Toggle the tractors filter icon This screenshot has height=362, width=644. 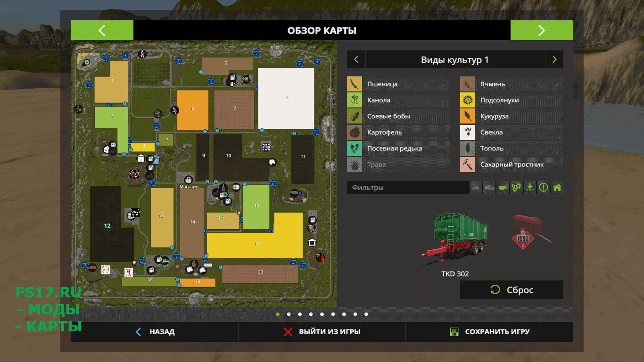click(476, 188)
